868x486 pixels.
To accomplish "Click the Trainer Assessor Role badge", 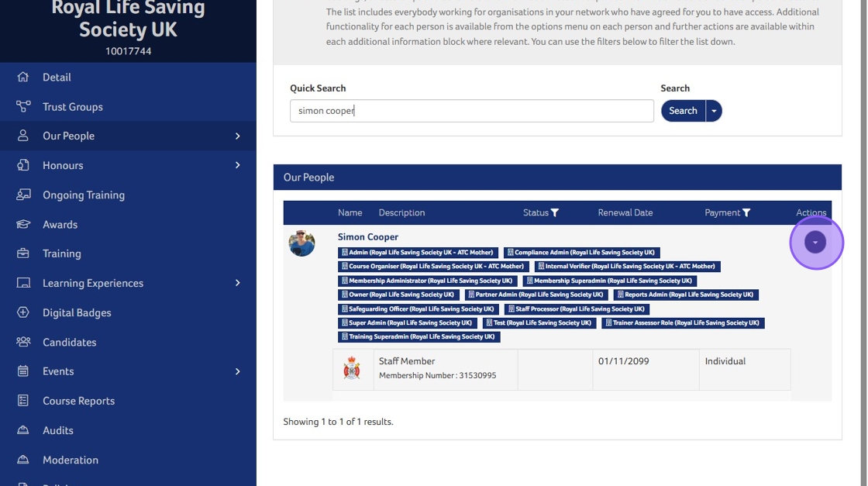I will tap(683, 322).
